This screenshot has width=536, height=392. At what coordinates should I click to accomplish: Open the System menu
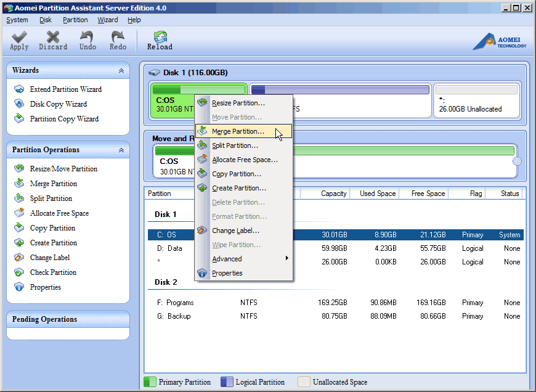(x=17, y=20)
